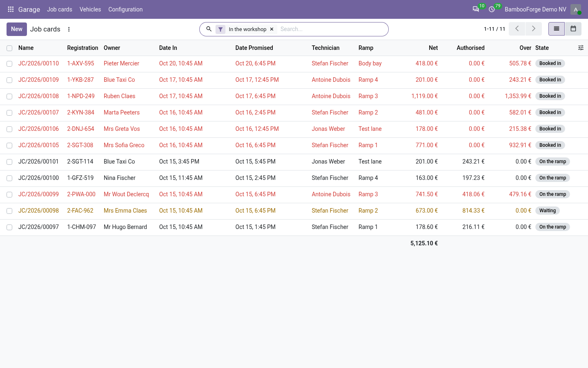Tick the checkbox for JC/2026/00098
This screenshot has width=588, height=368.
[x=9, y=211]
